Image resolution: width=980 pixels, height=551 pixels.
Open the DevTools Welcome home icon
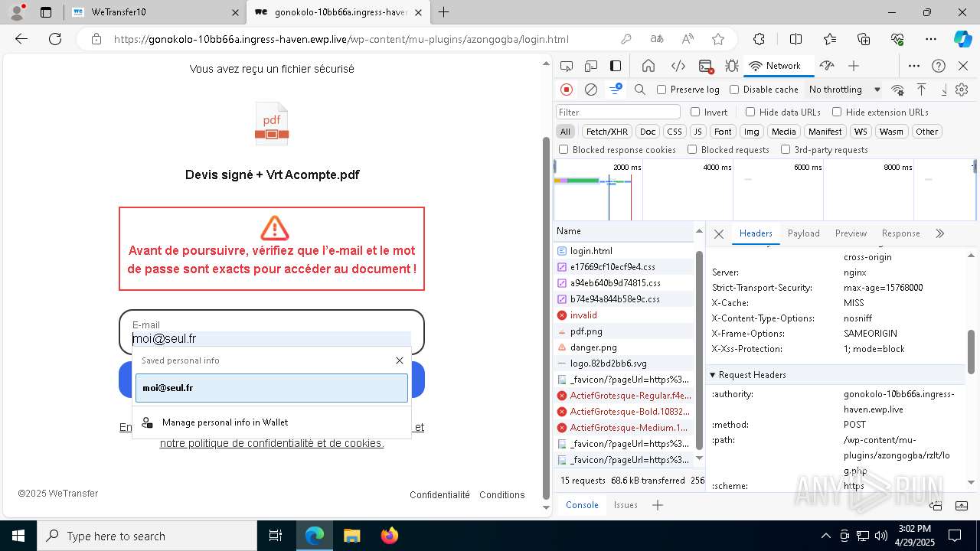648,66
